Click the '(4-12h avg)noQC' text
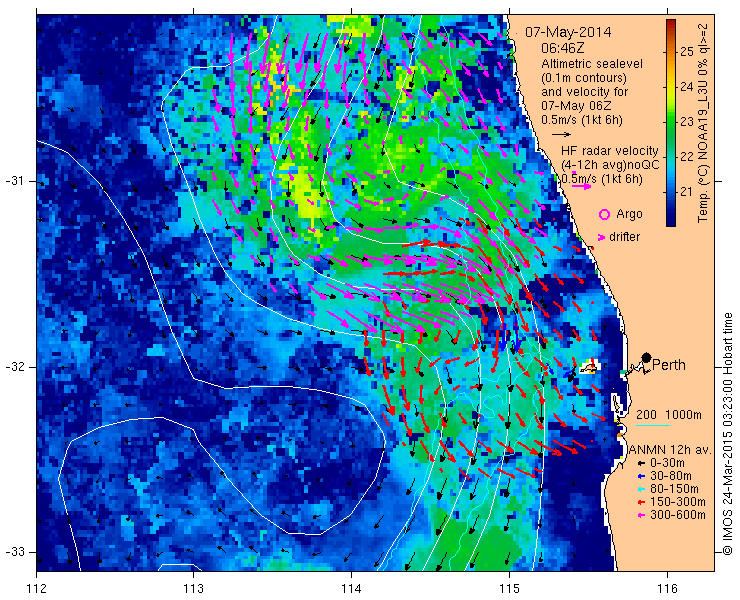740x600 pixels. [x=610, y=164]
